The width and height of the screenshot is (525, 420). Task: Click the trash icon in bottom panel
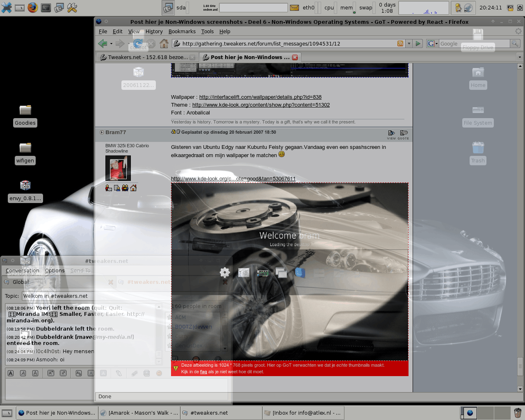(518, 413)
